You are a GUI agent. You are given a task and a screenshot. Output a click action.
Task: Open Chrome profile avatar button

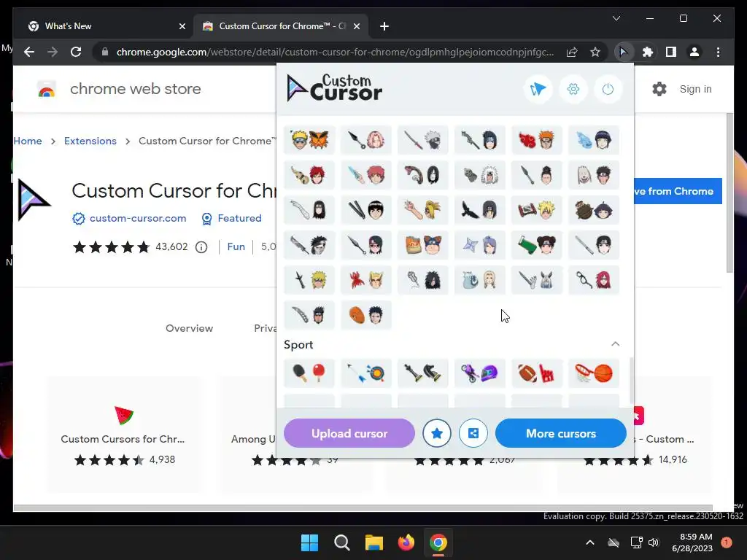(x=694, y=52)
